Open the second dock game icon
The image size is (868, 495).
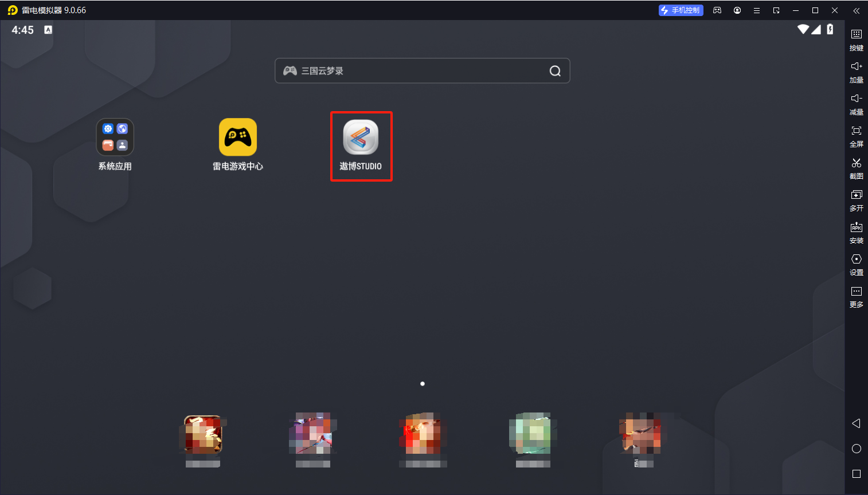point(313,434)
